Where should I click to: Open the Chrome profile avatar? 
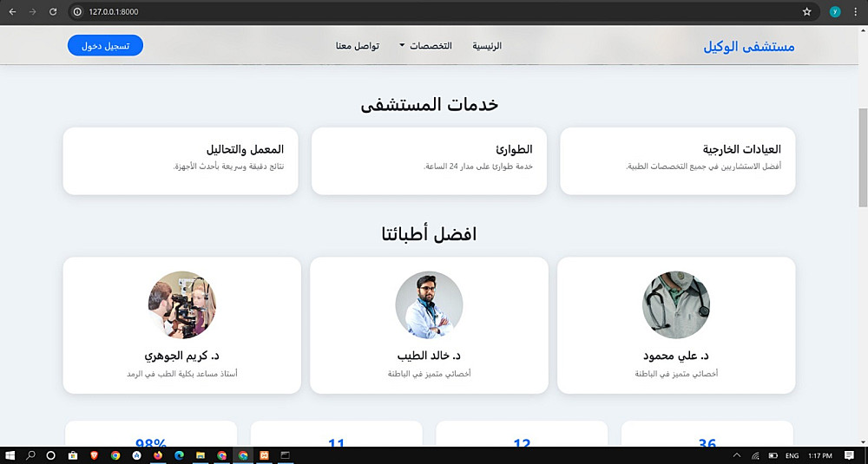(835, 11)
